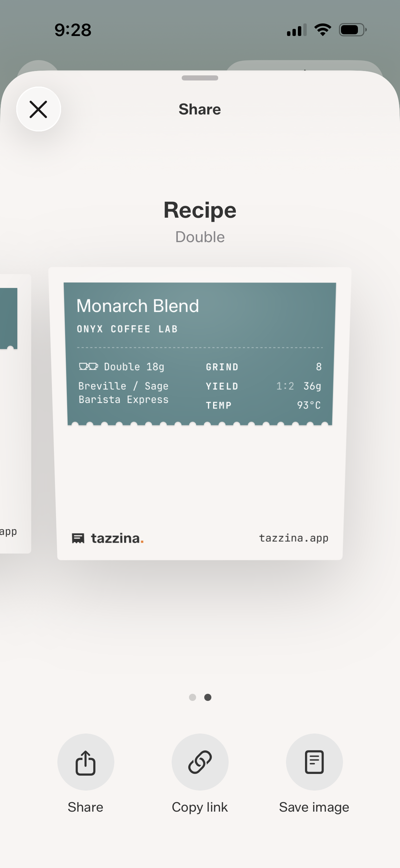This screenshot has width=400, height=868.
Task: Tap the sheet grabber handle at top
Action: click(200, 78)
